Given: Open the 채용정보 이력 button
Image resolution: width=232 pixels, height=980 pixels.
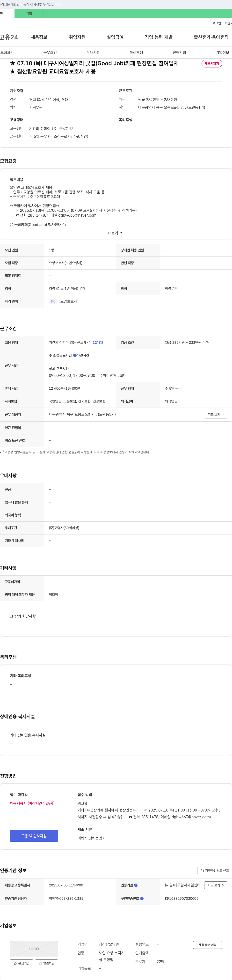Looking at the screenshot, I should 207,945.
